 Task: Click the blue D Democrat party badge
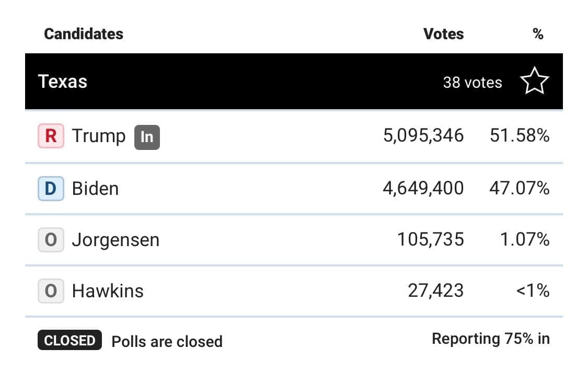51,189
